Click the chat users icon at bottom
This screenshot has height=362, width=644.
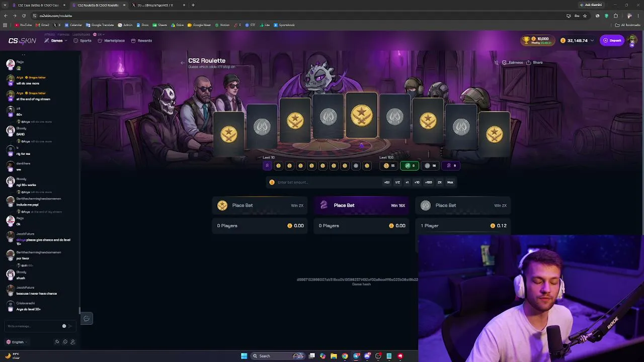click(x=73, y=342)
